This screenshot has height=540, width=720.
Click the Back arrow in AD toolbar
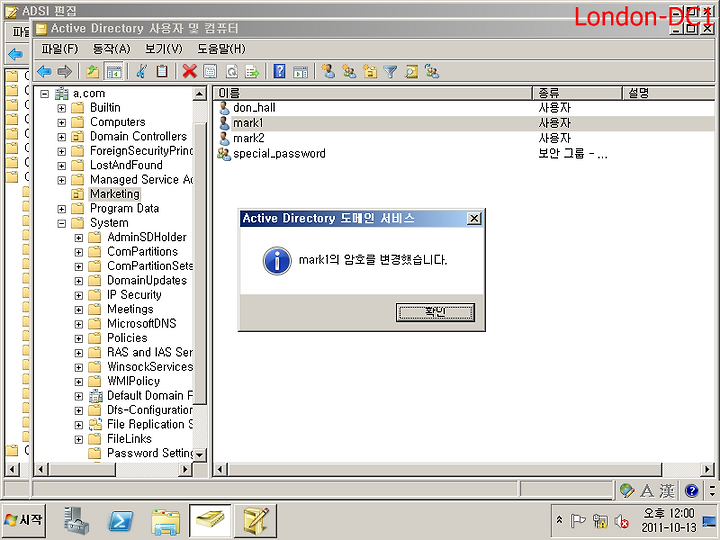point(44,71)
